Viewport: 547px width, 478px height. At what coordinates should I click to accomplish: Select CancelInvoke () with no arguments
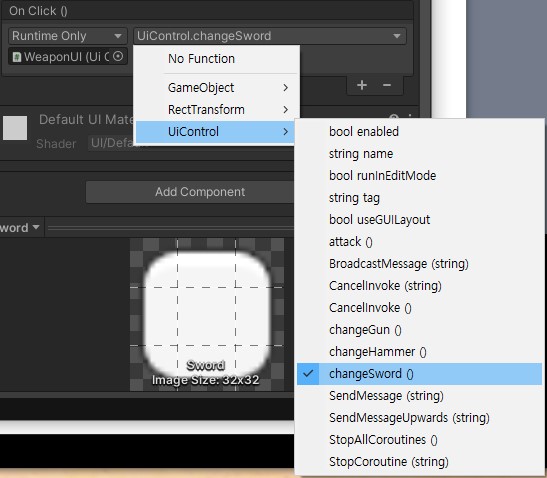click(419, 308)
